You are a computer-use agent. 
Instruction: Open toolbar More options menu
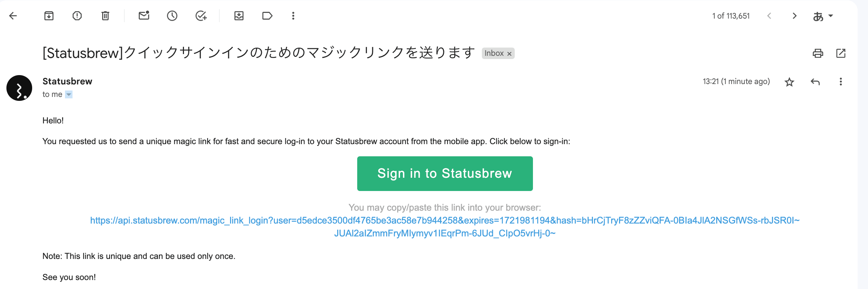pyautogui.click(x=293, y=16)
